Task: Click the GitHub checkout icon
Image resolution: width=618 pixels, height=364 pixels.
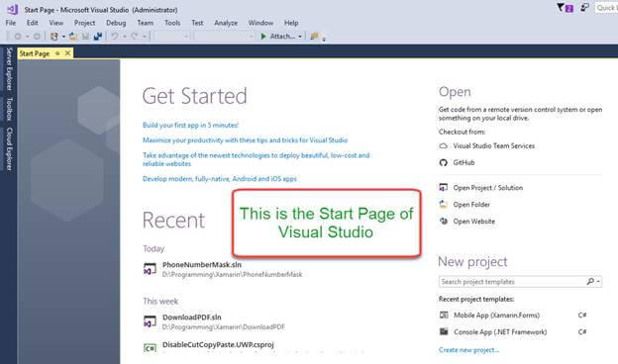Action: point(444,162)
